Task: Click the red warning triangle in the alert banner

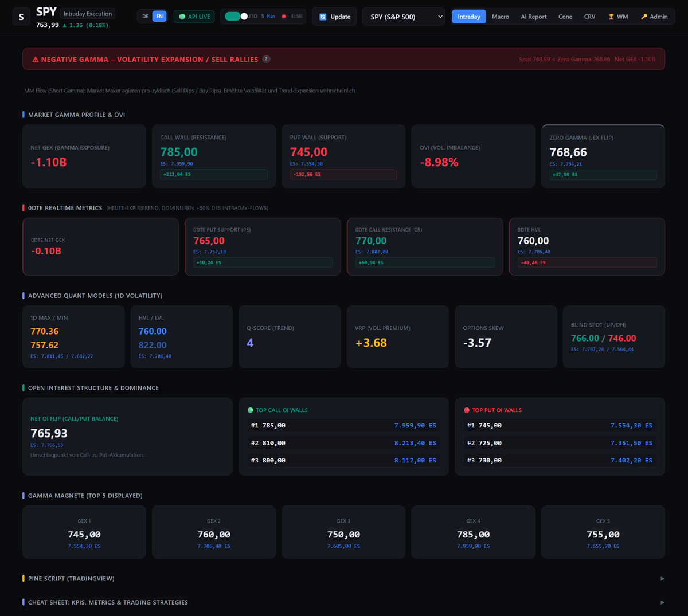Action: tap(36, 60)
